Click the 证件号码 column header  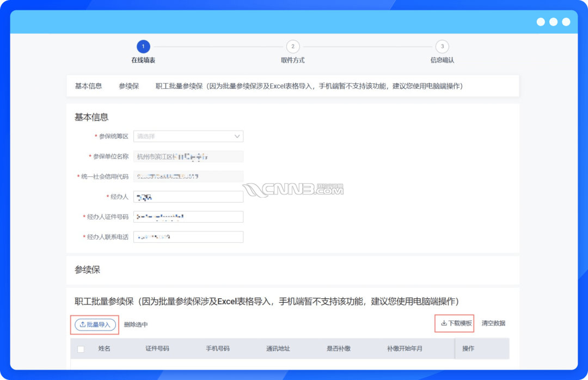pyautogui.click(x=157, y=348)
